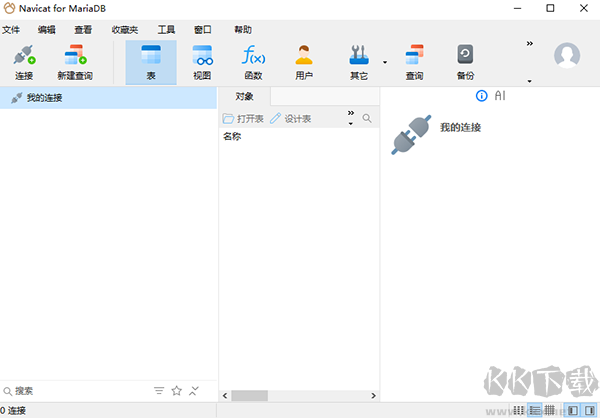Open 新建查询 (New Query) from toolbar
Screen dimensions: 600x418
[75, 62]
